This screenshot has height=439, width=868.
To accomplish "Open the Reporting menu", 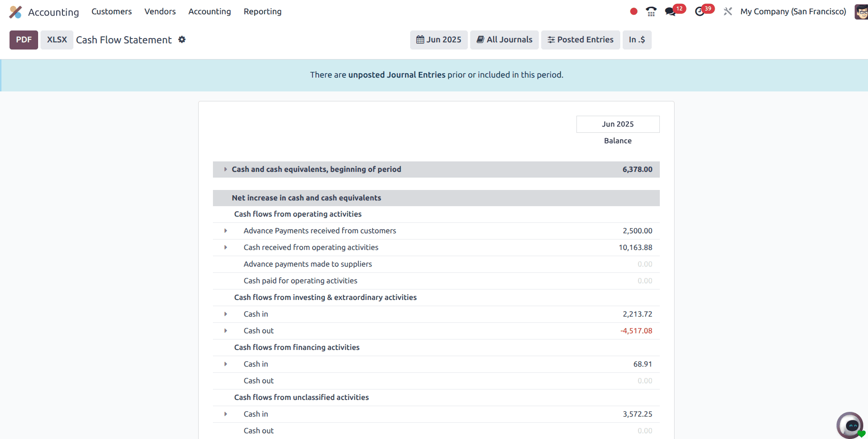I will pos(262,11).
